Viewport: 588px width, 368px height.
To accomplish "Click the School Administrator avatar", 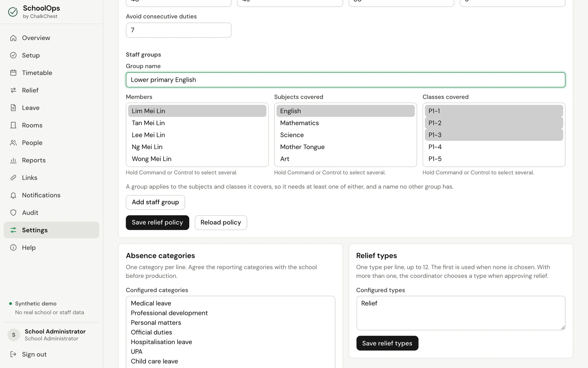I will (x=14, y=335).
